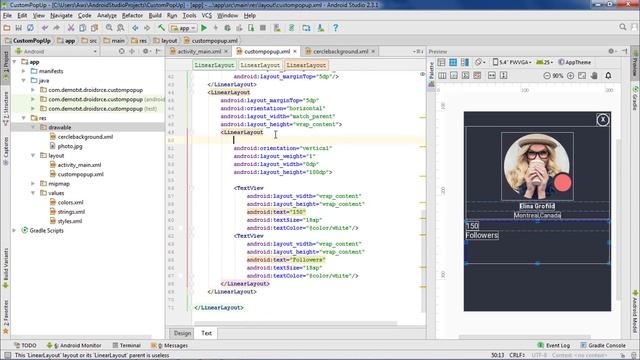This screenshot has height=360, width=640.
Task: Click the Redo arrow in toolbar
Action: pos(56,28)
